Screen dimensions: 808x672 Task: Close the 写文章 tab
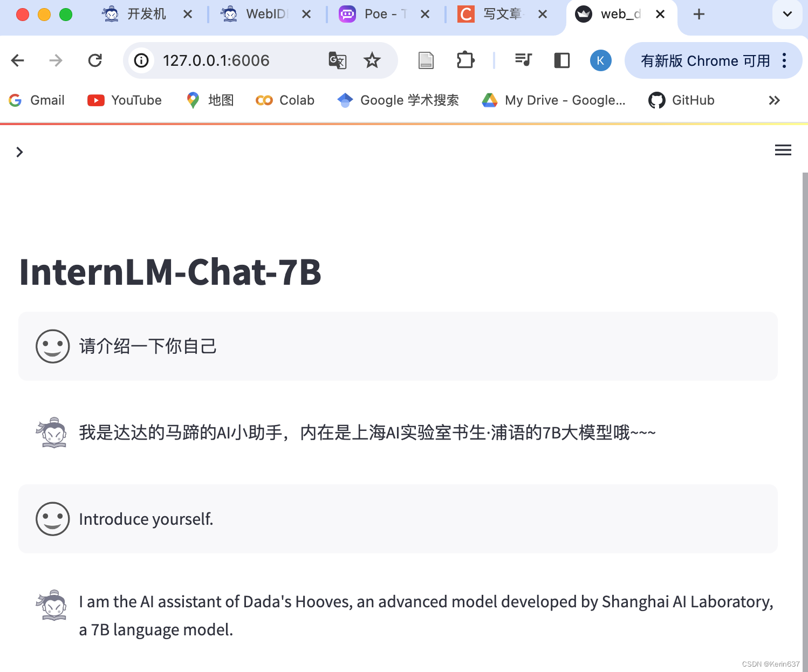click(543, 14)
